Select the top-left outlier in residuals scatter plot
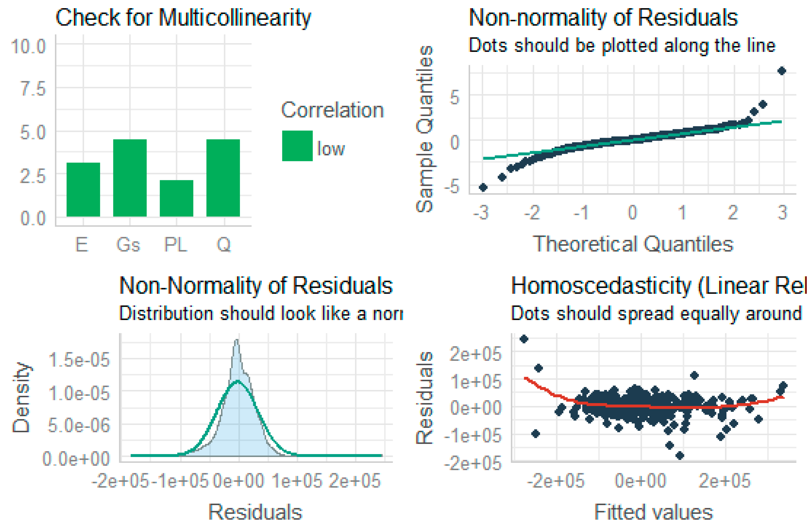812x525 pixels. (x=524, y=339)
